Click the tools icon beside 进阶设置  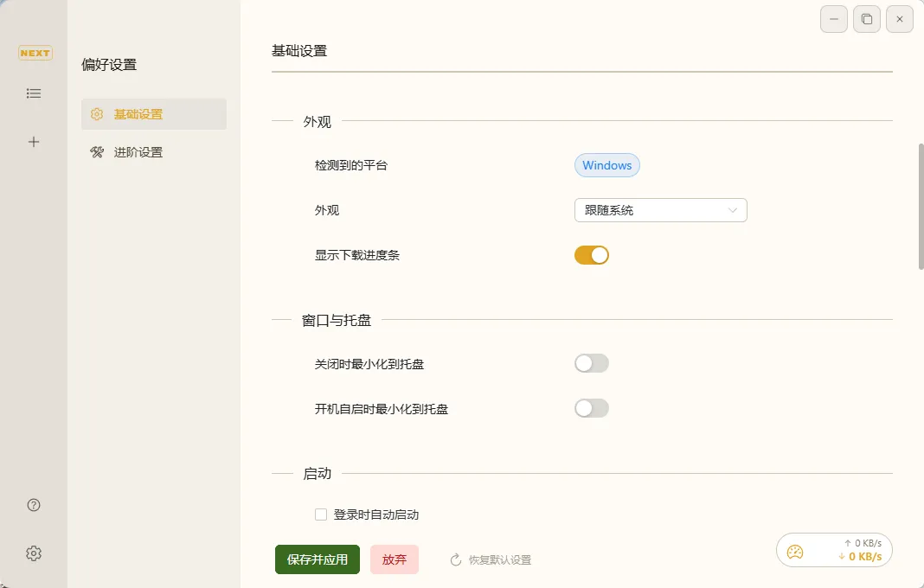97,152
